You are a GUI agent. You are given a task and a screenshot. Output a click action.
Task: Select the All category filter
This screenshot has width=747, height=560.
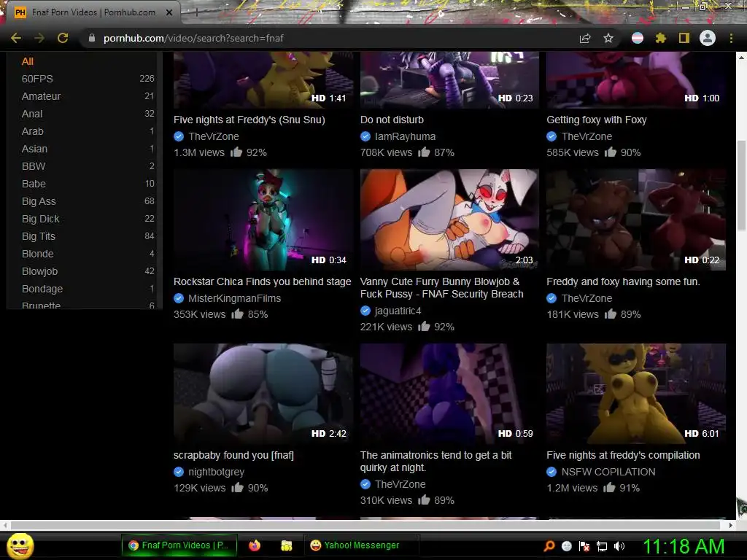pos(28,61)
